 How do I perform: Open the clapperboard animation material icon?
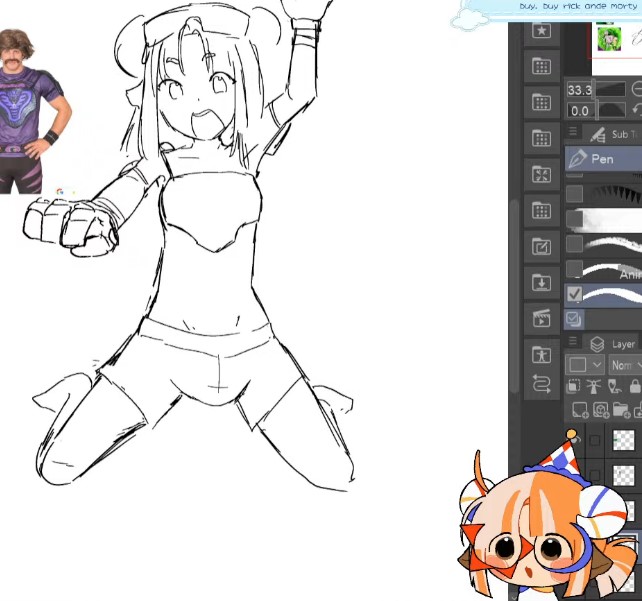(541, 319)
